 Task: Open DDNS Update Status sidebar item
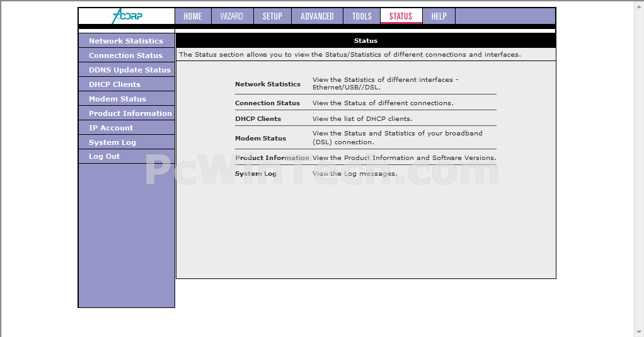click(127, 70)
